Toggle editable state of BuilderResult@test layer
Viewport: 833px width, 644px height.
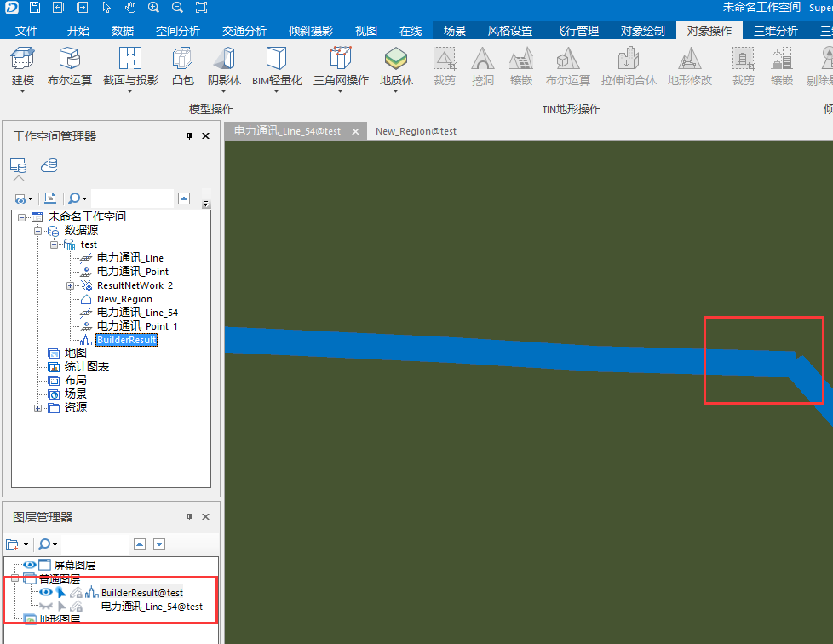(x=77, y=592)
